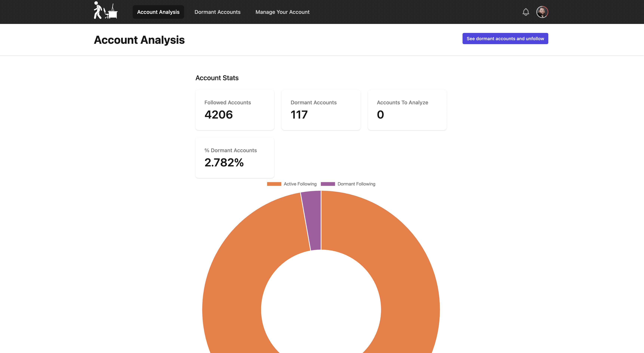The width and height of the screenshot is (644, 353).
Task: Toggle the Active Following legend swatch
Action: [x=274, y=184]
